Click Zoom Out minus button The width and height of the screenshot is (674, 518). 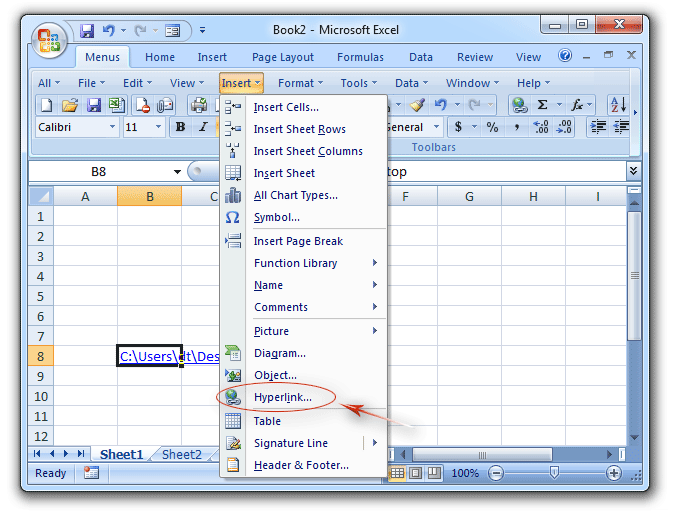[x=496, y=474]
